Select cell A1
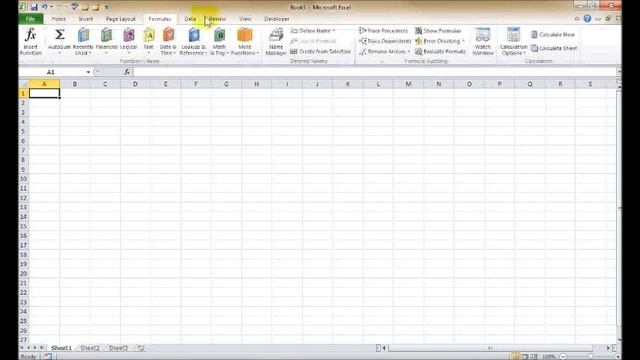This screenshot has height=360, width=640. [44, 93]
